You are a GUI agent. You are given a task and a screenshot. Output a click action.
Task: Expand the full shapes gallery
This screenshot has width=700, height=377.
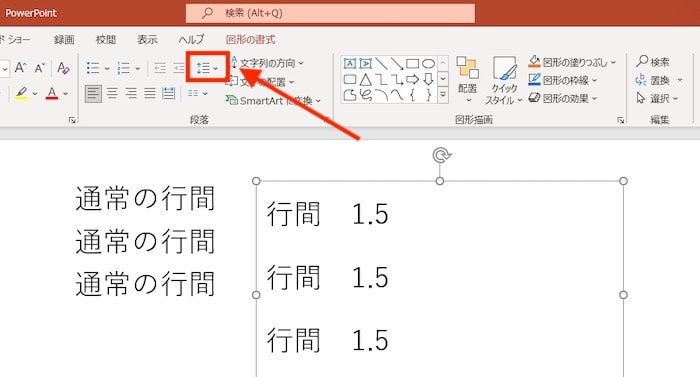[x=443, y=95]
